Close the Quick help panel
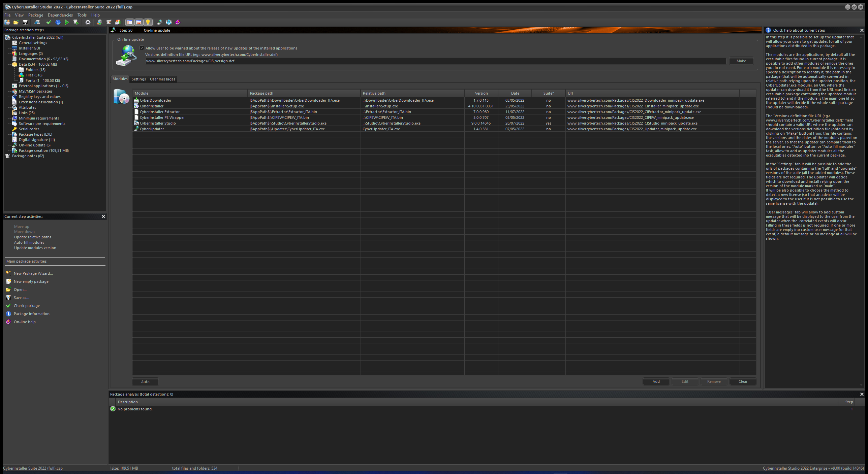This screenshot has height=474, width=868. pyautogui.click(x=862, y=30)
